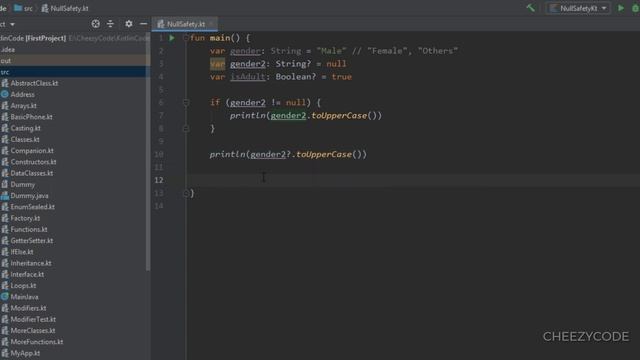Click the fold end marker on line 8

click(x=186, y=129)
